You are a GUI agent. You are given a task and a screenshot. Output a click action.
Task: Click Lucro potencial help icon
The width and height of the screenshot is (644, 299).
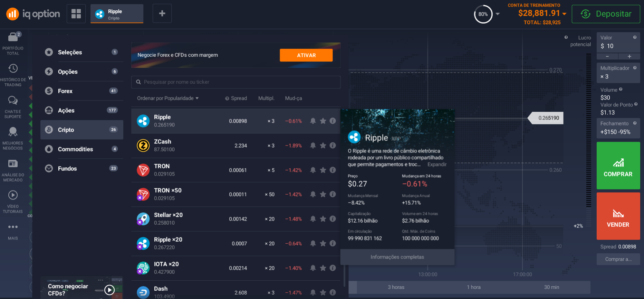(x=566, y=37)
